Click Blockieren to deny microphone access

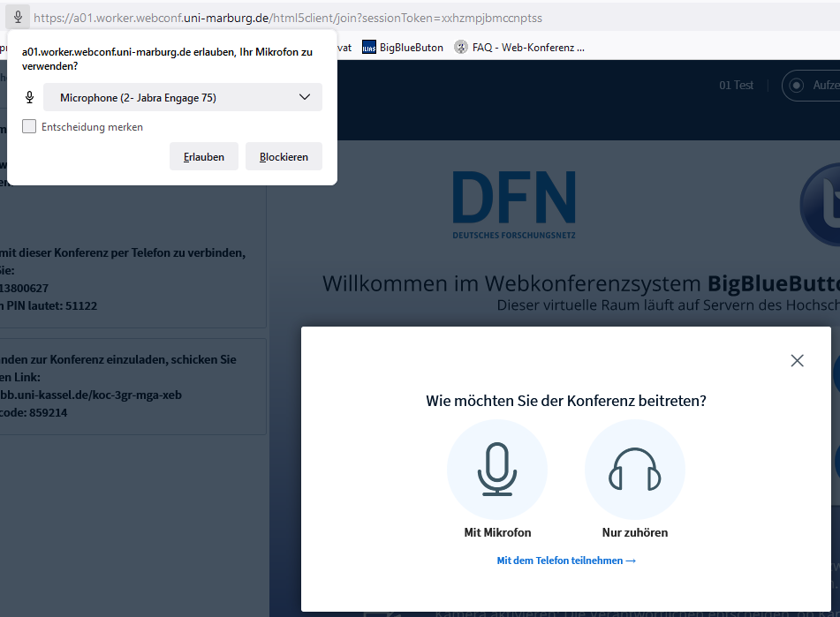283,156
